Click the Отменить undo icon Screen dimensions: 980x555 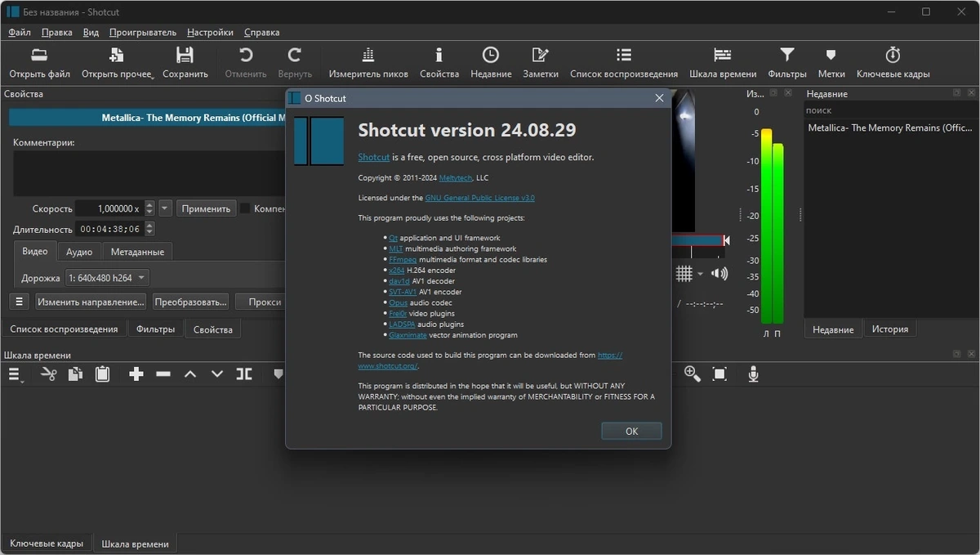245,56
